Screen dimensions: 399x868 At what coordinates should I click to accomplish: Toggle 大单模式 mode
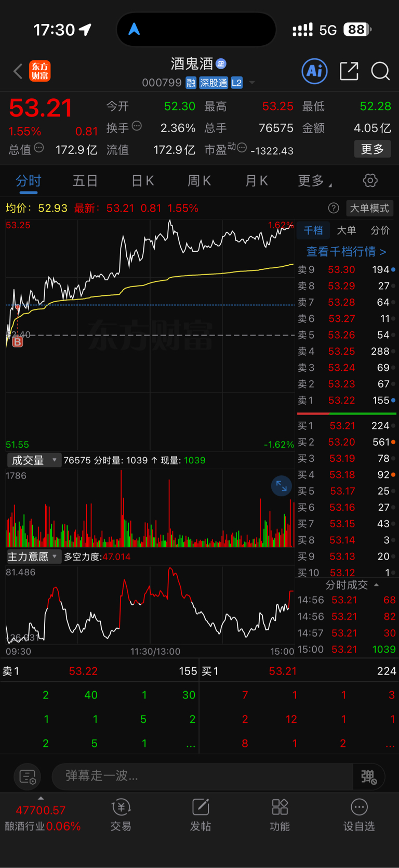point(369,208)
